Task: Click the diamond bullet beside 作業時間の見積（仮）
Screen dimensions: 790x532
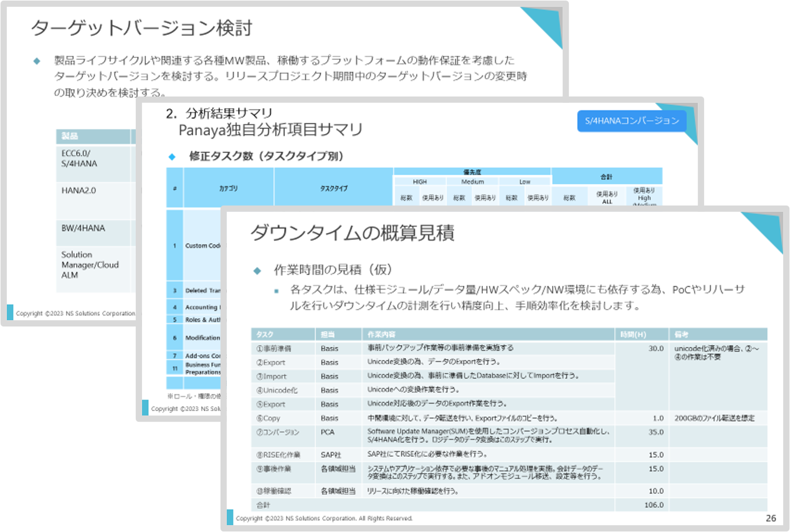Action: coord(257,271)
